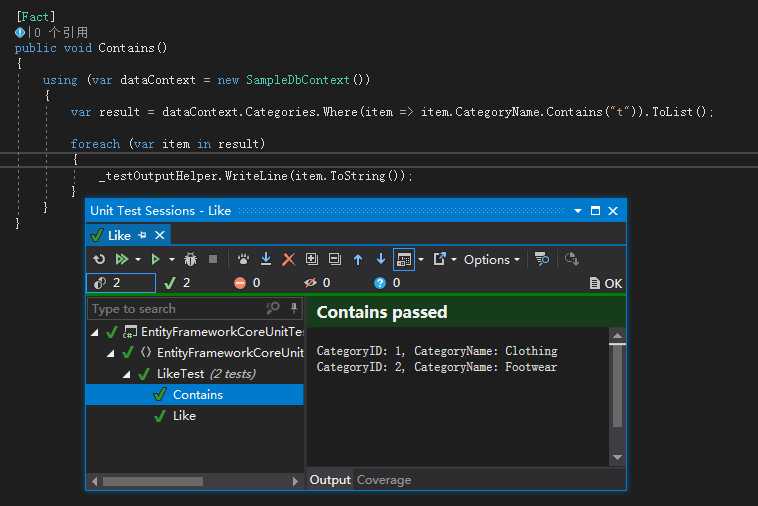
Task: Debug tests with the bug icon
Action: 190,260
